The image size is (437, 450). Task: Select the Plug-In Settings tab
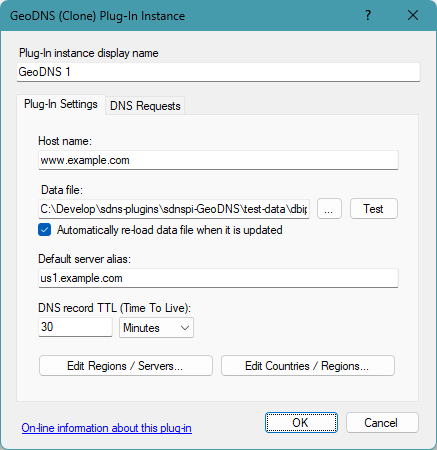61,104
